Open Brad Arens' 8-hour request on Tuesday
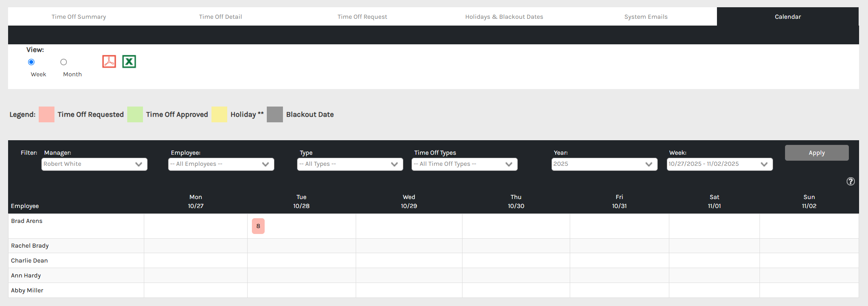Image resolution: width=868 pixels, height=306 pixels. 258,226
